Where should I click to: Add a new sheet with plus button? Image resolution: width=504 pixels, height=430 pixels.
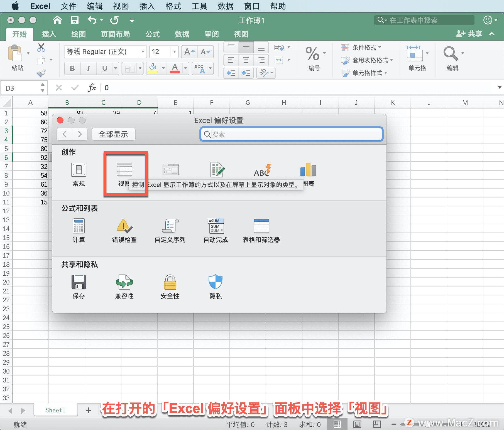(89, 410)
